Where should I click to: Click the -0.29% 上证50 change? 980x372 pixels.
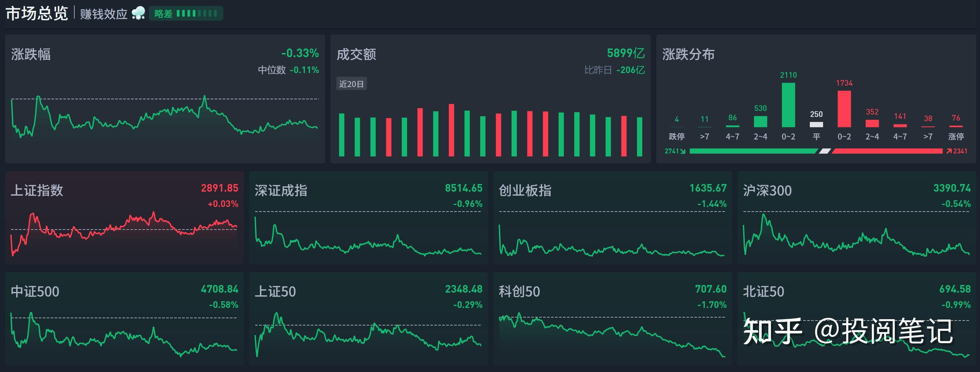(467, 305)
